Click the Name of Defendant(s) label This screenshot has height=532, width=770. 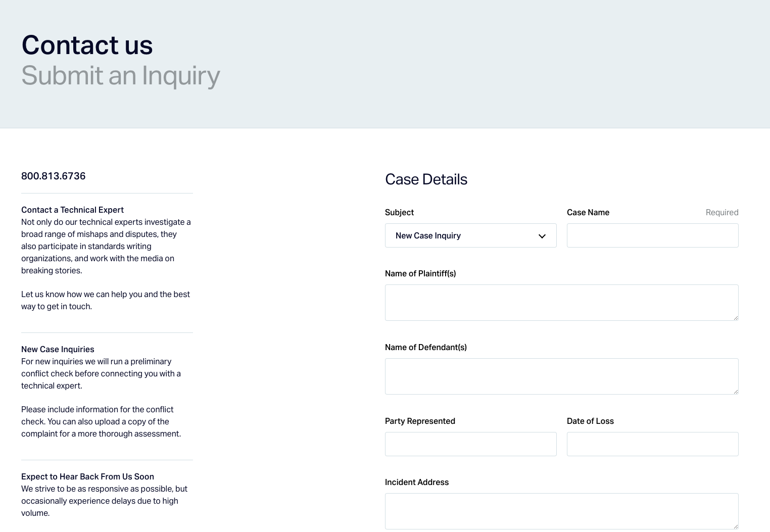pos(426,347)
